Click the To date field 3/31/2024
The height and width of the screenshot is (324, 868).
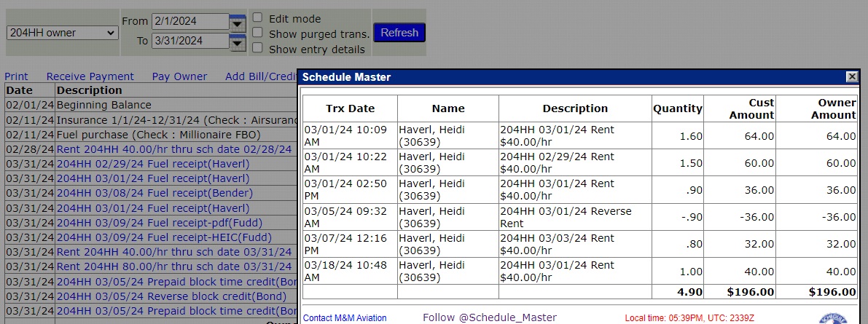(x=190, y=41)
